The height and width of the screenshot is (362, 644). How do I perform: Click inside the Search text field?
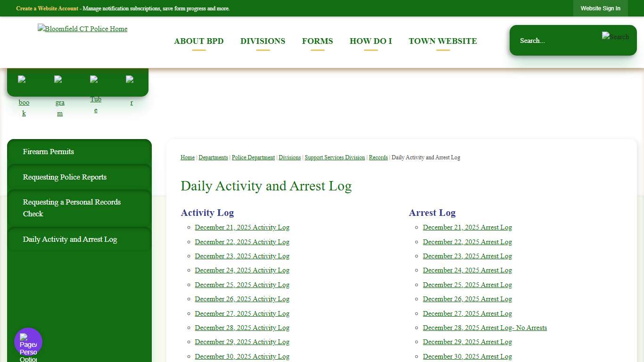556,41
